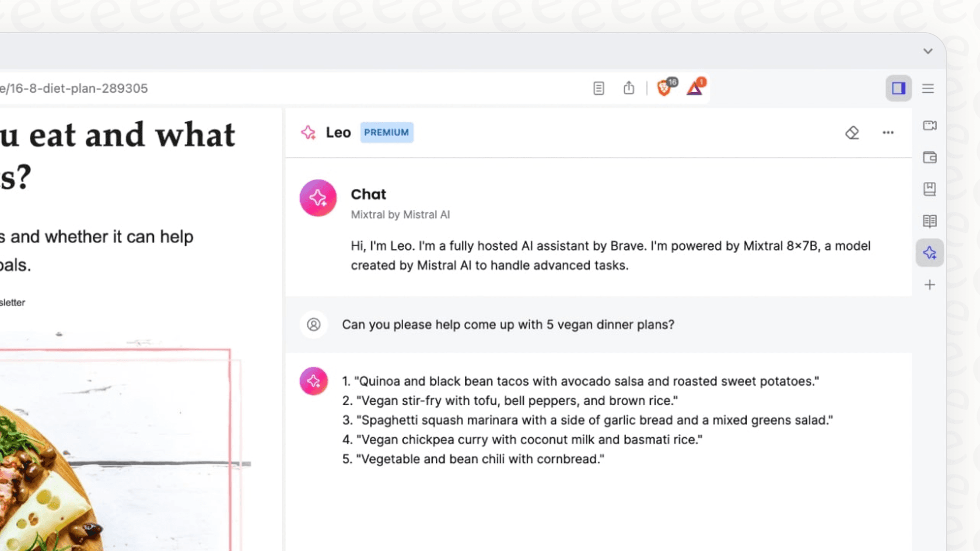Toggle the sidebar panel visibility

coord(899,88)
